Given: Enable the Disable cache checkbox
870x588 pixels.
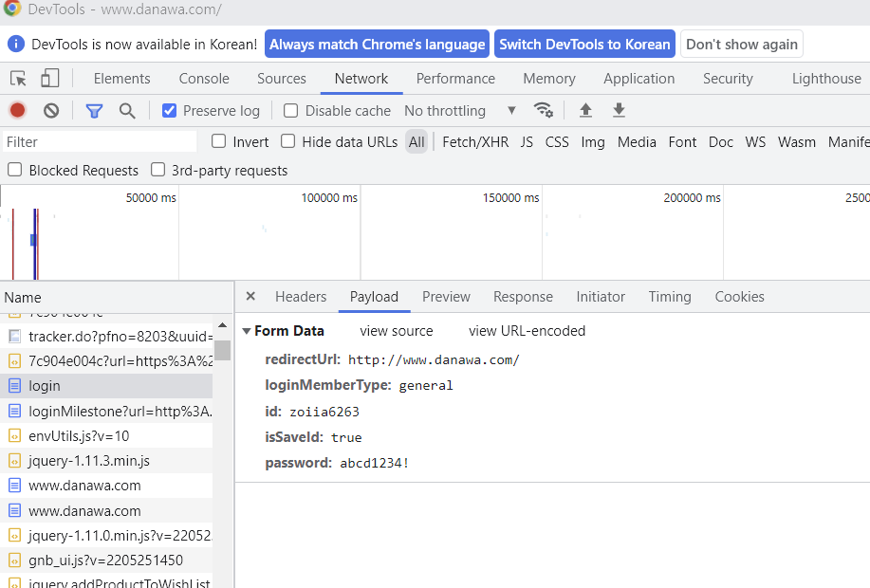Looking at the screenshot, I should pos(290,110).
